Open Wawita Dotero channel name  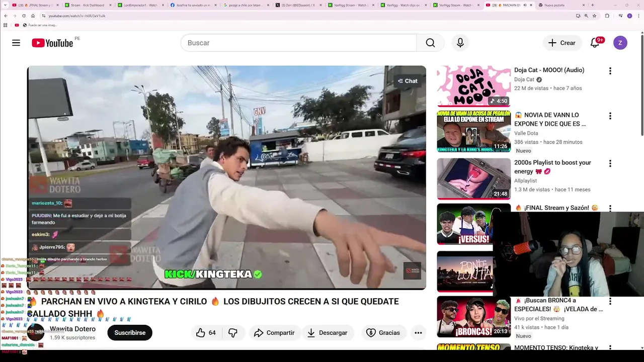(x=72, y=329)
